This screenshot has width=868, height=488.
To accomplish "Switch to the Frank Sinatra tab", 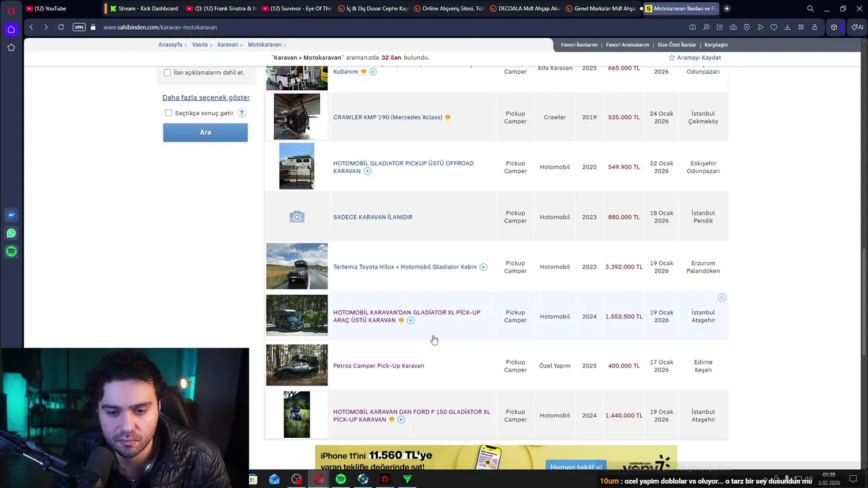I will [221, 9].
